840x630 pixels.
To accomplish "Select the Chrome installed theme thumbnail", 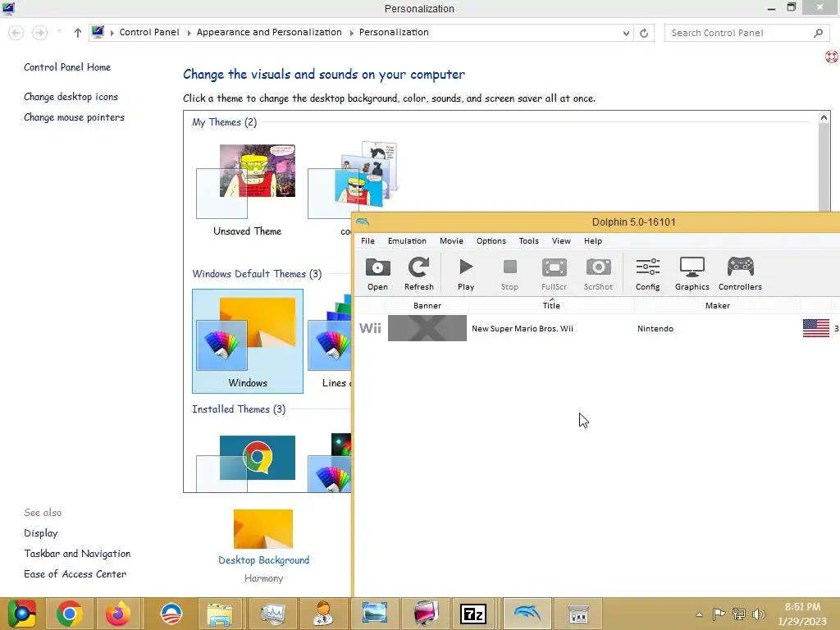I will pyautogui.click(x=247, y=463).
